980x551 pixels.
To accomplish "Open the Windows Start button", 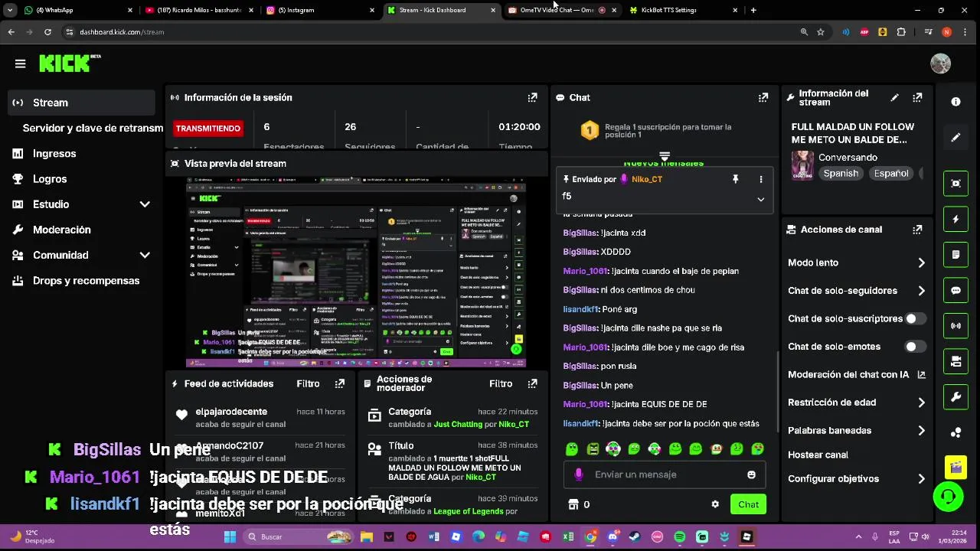I will [x=230, y=536].
